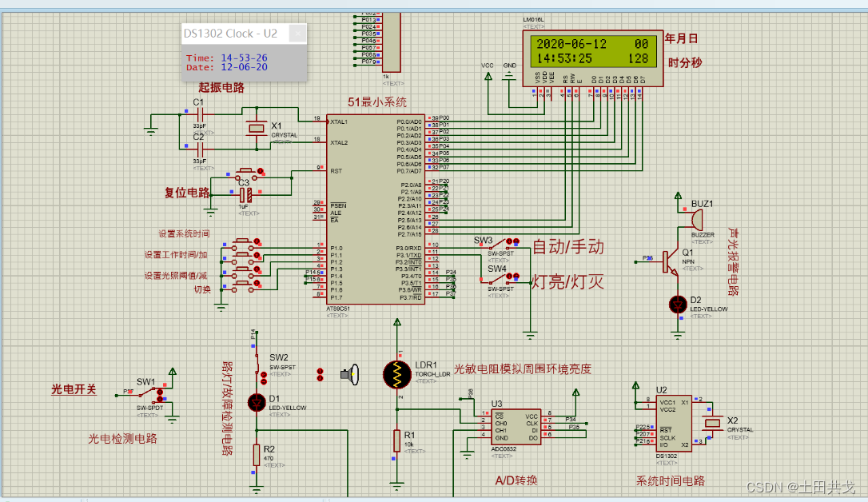The image size is (868, 502).
Task: Select the X2 crystal component
Action: (713, 424)
